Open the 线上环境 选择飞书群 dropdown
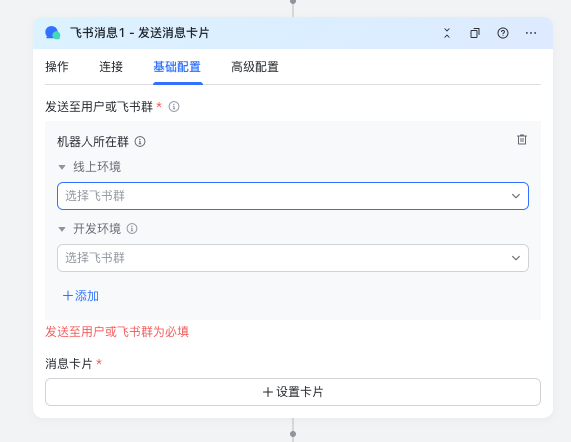The height and width of the screenshot is (442, 571). [293, 196]
